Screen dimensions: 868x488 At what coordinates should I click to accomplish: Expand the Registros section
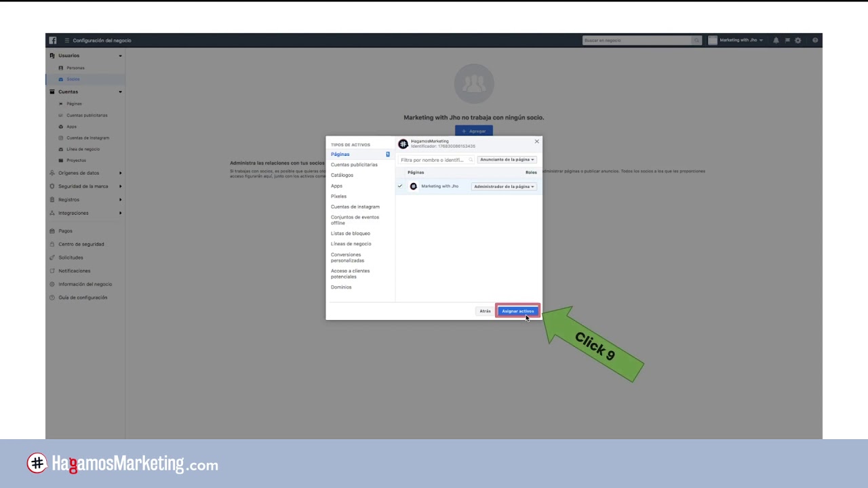(121, 200)
